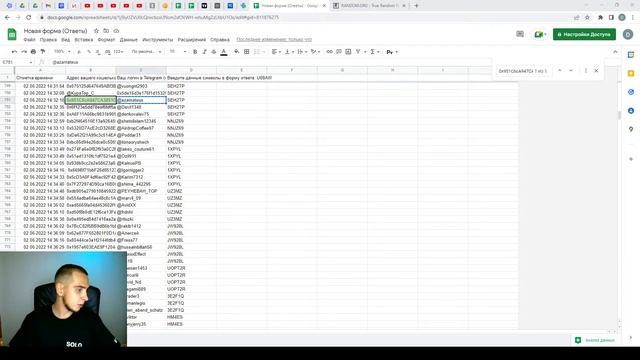Select cell containing @AirdropCoffee97

point(141,128)
